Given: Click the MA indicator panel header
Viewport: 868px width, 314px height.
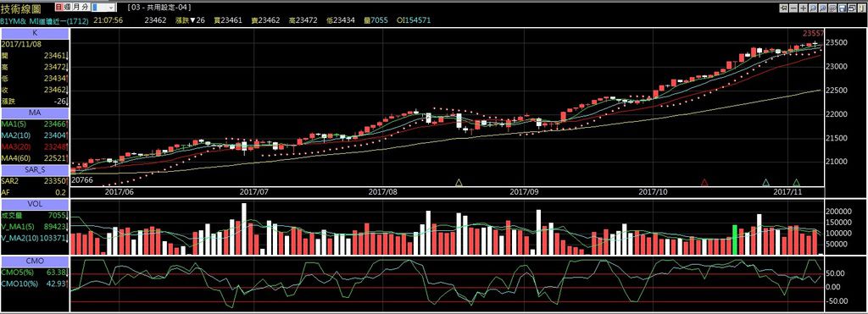Looking at the screenshot, I should click(x=34, y=113).
